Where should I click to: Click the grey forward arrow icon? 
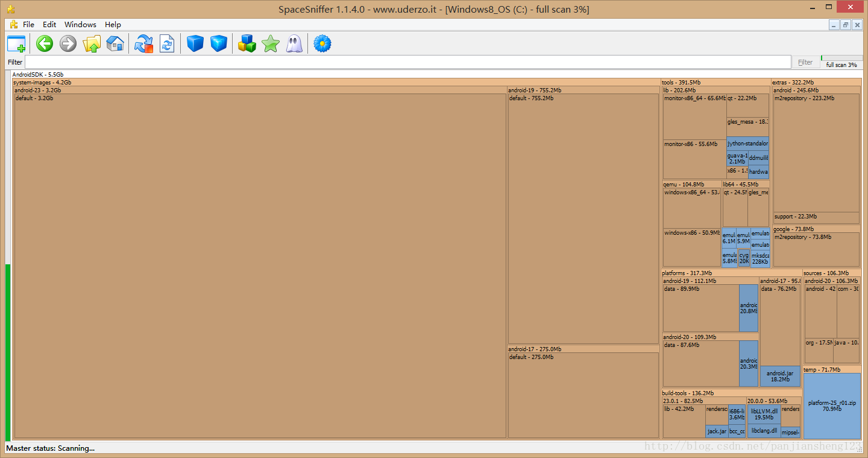pyautogui.click(x=68, y=43)
